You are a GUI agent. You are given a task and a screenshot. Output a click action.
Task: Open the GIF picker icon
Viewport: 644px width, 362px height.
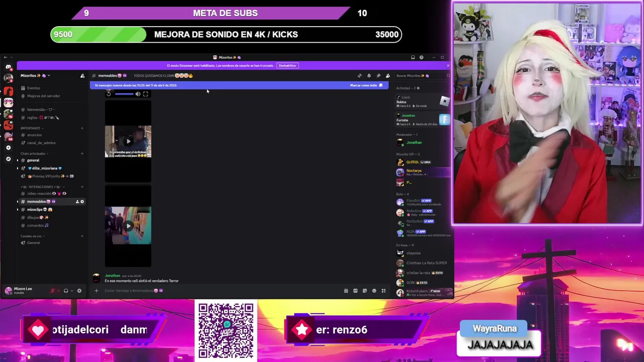click(355, 291)
